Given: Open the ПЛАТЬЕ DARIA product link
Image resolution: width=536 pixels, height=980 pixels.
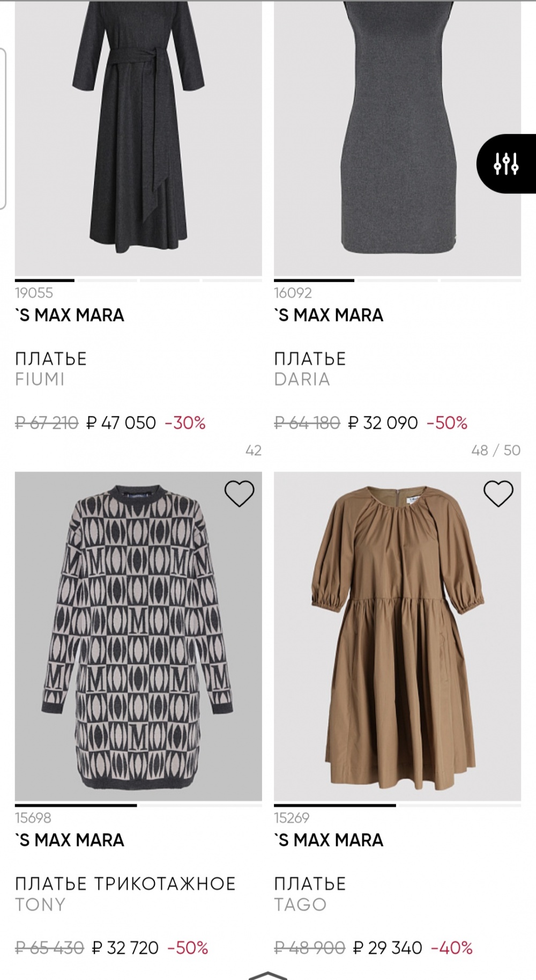Looking at the screenshot, I should [310, 369].
